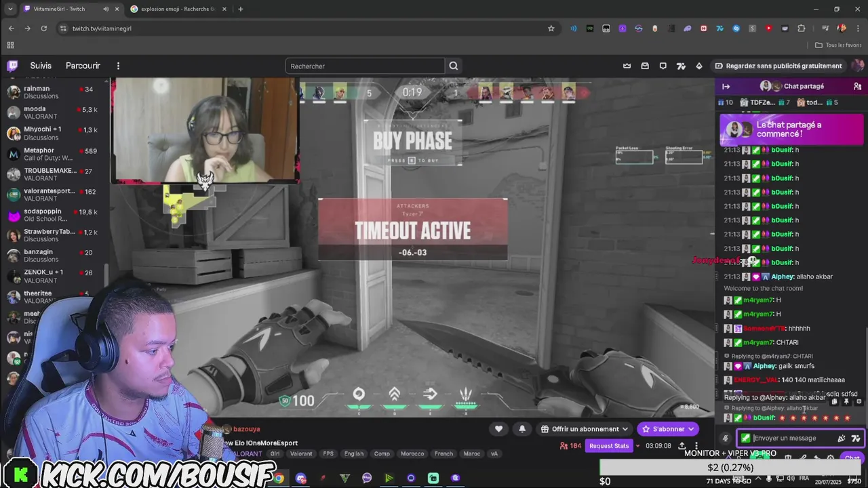Open Mhyochi channel in sidebar
The height and width of the screenshot is (488, 868).
[x=53, y=133]
